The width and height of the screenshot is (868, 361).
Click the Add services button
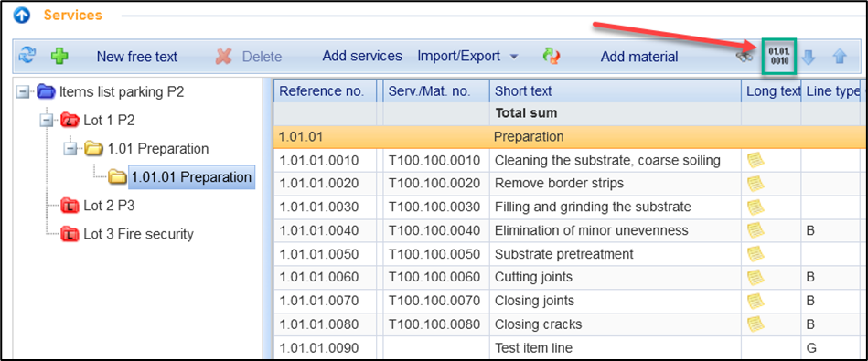[x=362, y=56]
